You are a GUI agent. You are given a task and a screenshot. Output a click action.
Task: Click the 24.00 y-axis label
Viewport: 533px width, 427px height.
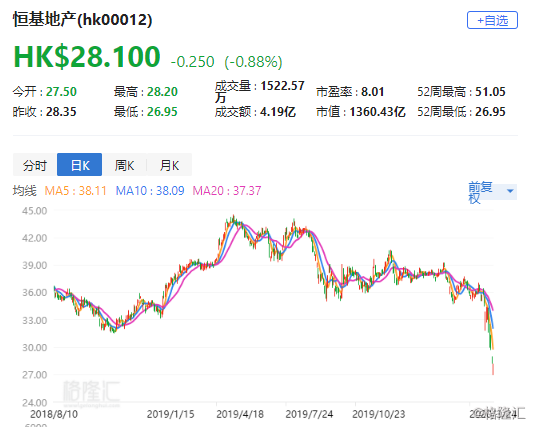[x=35, y=403]
